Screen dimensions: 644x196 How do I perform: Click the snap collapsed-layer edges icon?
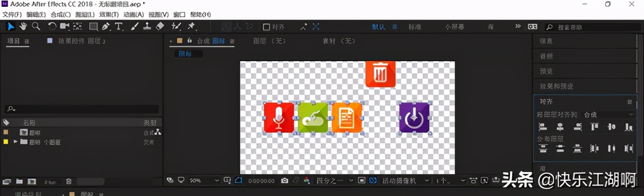coord(304,26)
